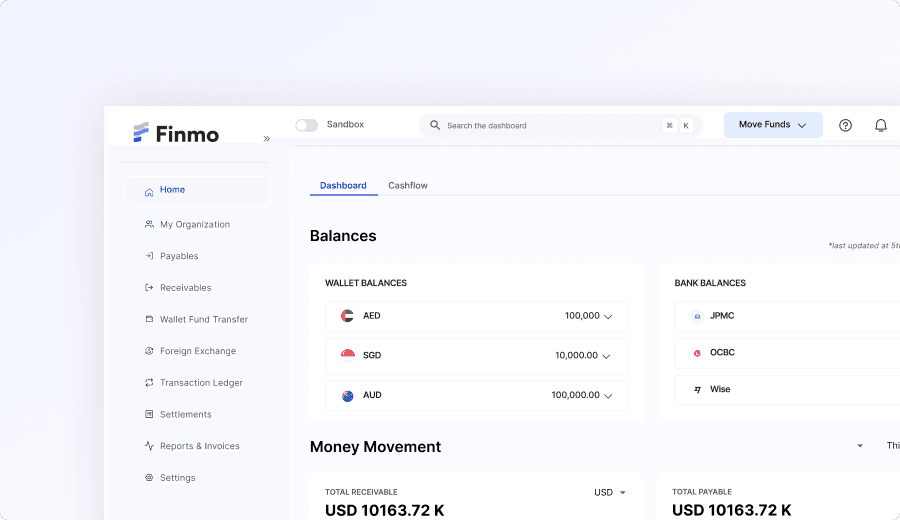Click the Payables arrow icon

pyautogui.click(x=149, y=255)
